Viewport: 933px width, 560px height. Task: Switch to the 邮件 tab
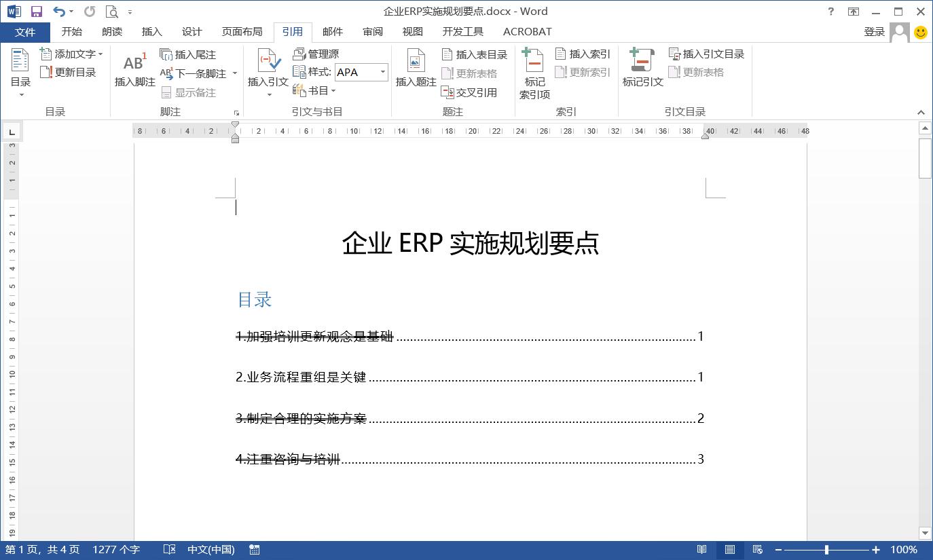[x=333, y=32]
